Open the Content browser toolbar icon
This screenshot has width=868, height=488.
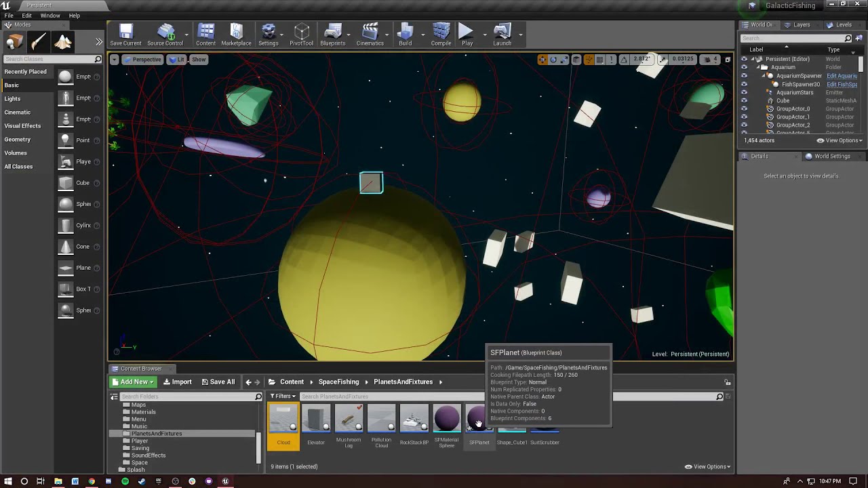point(205,35)
